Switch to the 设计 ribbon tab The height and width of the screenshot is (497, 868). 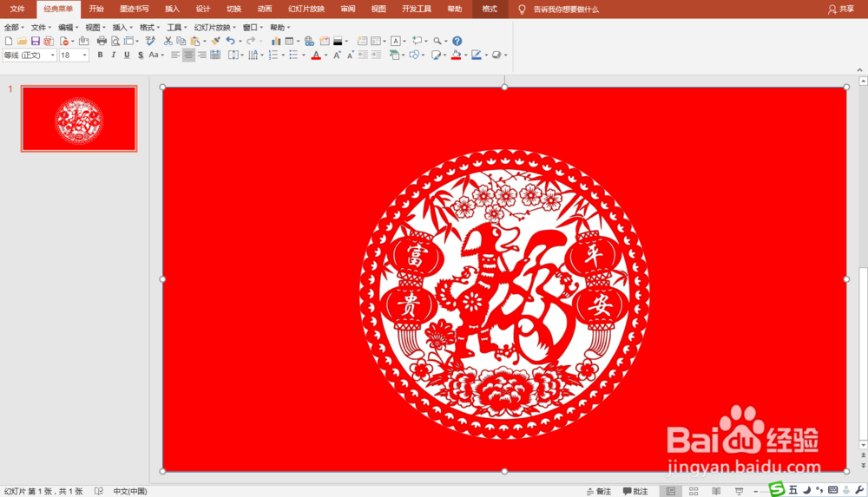coord(203,9)
